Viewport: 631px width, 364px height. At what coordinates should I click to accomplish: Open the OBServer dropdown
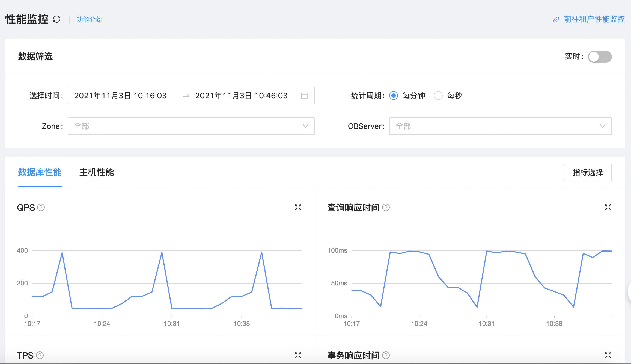[500, 126]
